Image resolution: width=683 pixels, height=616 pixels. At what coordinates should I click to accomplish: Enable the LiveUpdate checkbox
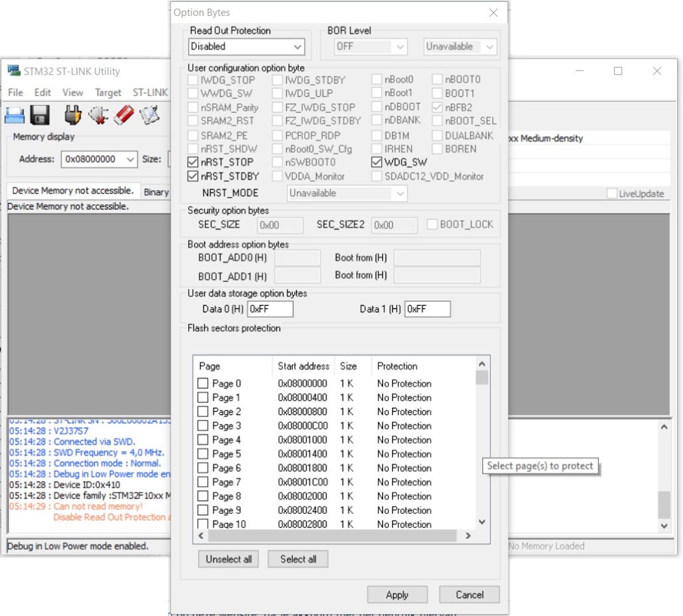[x=612, y=194]
